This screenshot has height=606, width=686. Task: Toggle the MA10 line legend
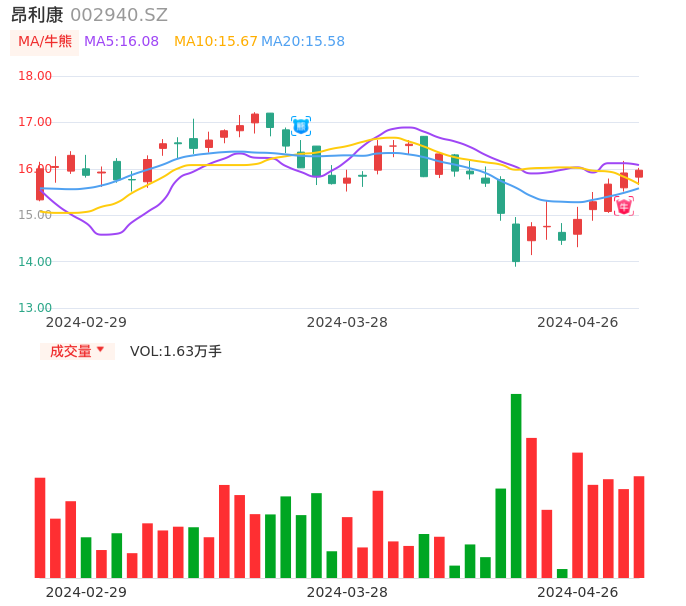[215, 42]
